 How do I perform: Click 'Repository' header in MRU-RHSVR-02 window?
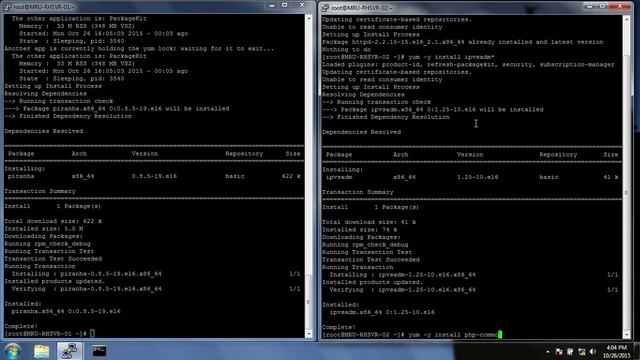point(558,154)
